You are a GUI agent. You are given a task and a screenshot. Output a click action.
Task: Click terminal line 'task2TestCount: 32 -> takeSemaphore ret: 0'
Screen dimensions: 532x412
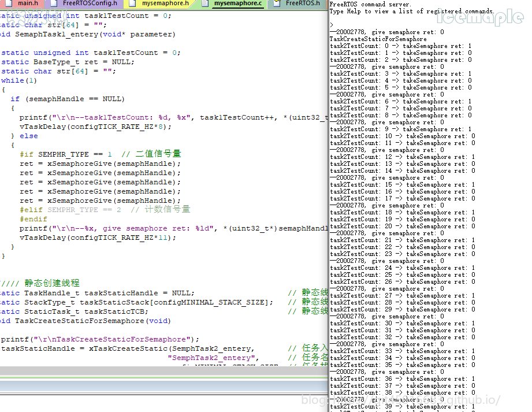403,337
